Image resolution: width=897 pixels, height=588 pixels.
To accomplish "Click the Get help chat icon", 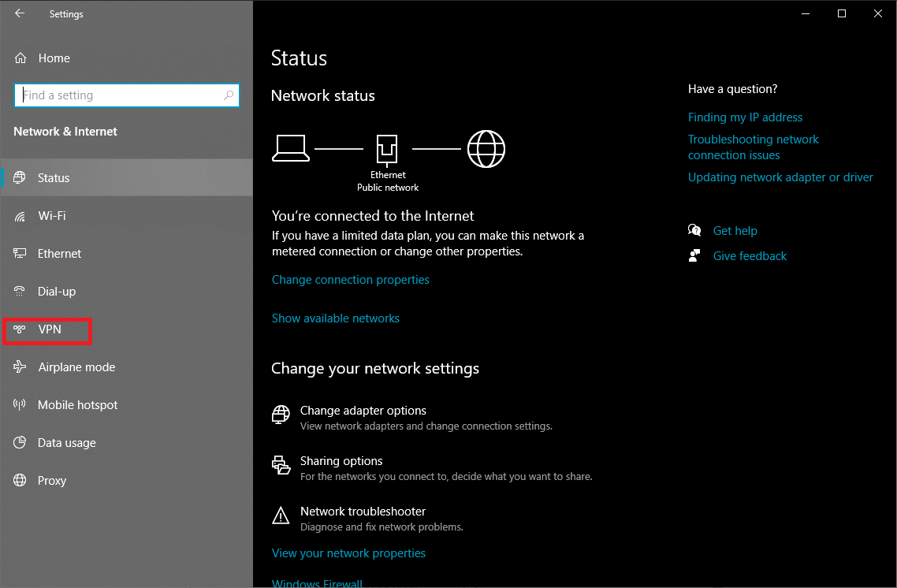I will click(694, 230).
